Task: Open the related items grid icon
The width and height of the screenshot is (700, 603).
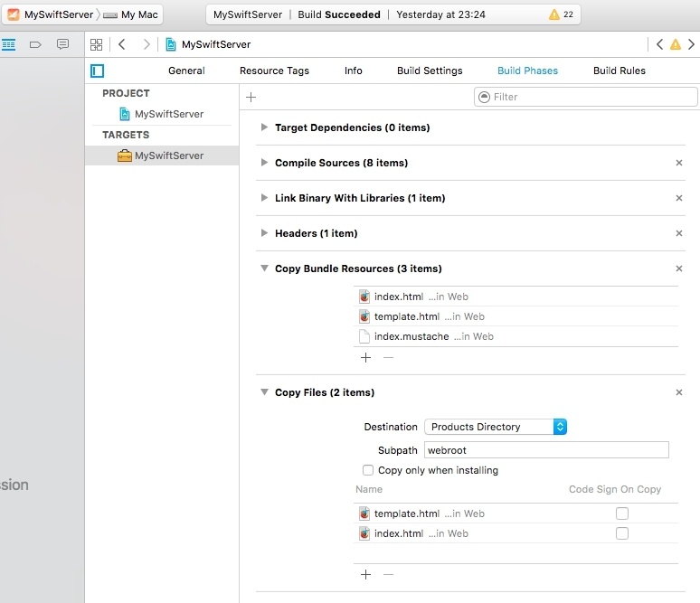Action: [97, 44]
